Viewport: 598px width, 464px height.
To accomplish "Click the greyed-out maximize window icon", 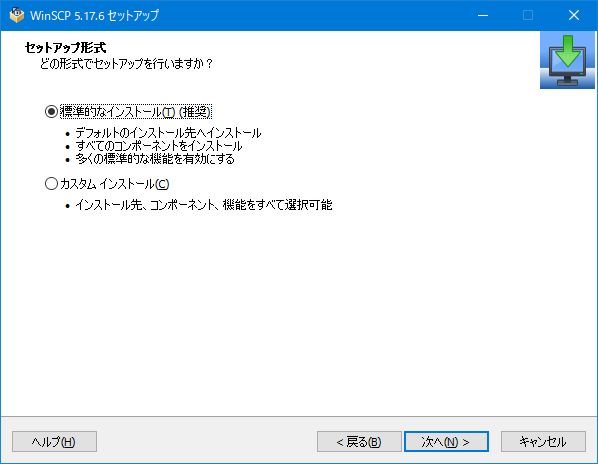I will (x=528, y=15).
